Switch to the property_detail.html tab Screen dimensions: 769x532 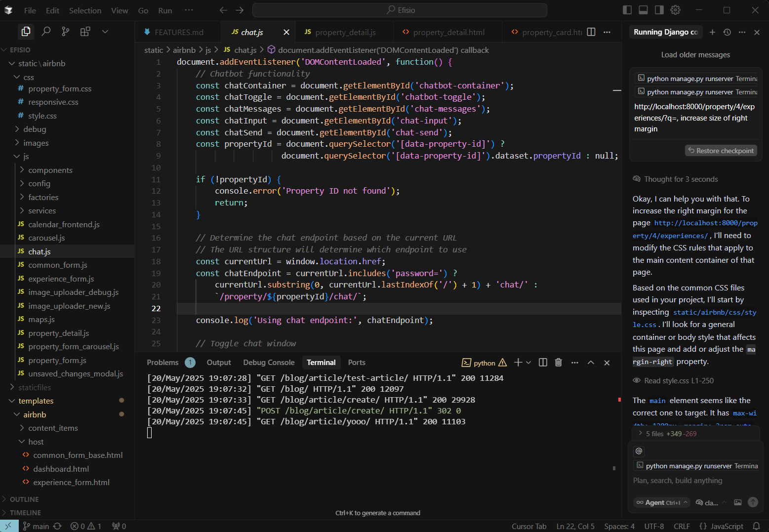(x=448, y=32)
